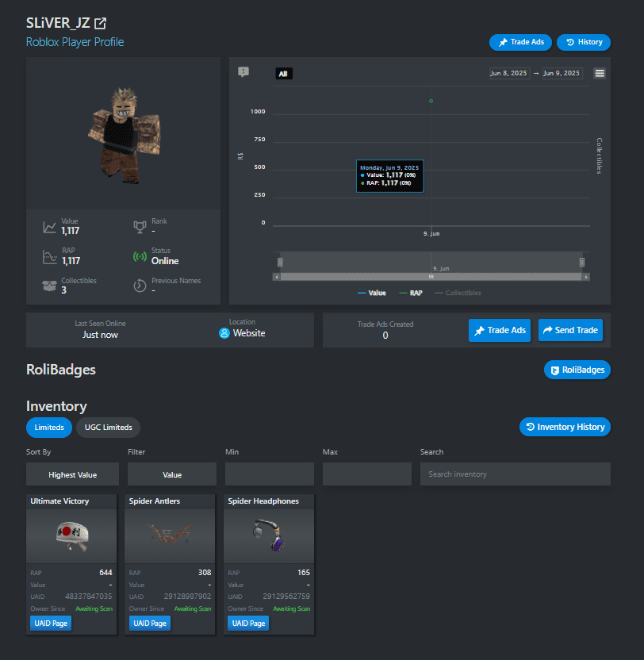Click RAP value 308 on Spider Antlers
The width and height of the screenshot is (644, 660).
tap(205, 573)
